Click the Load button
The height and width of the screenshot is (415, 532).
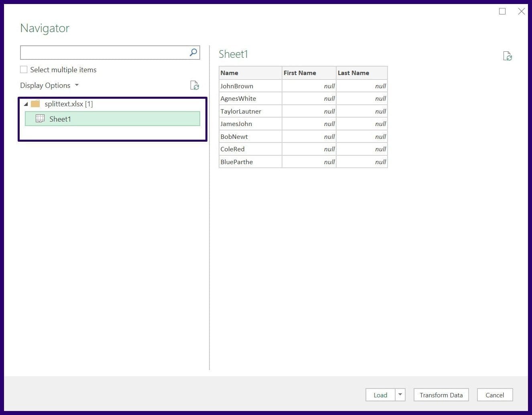coord(380,395)
